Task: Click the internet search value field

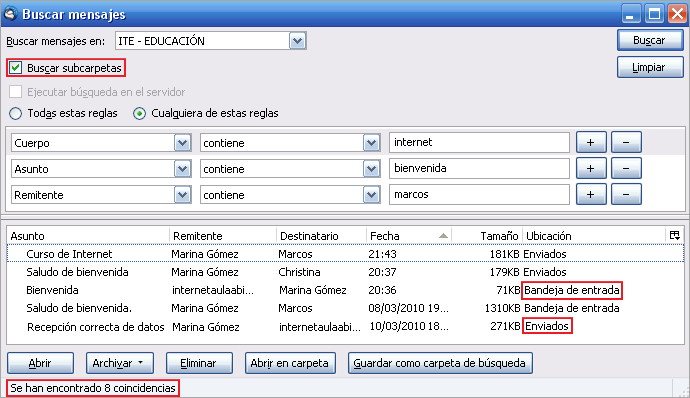Action: pos(479,142)
